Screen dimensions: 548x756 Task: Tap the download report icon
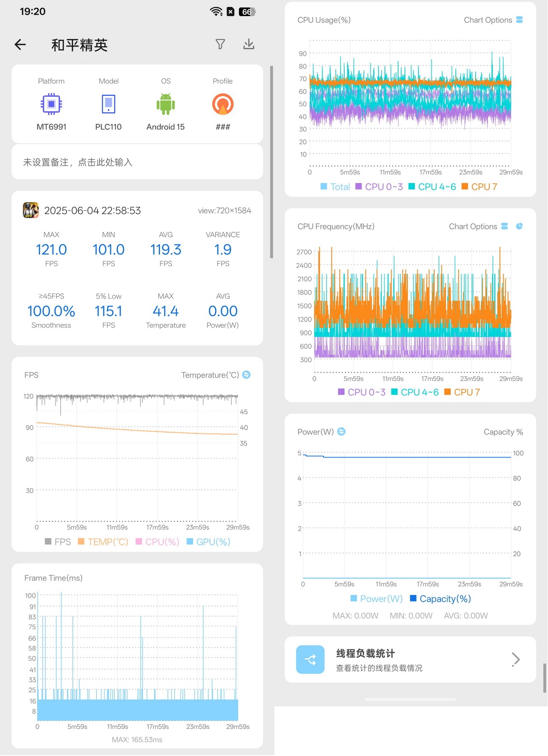pyautogui.click(x=249, y=44)
